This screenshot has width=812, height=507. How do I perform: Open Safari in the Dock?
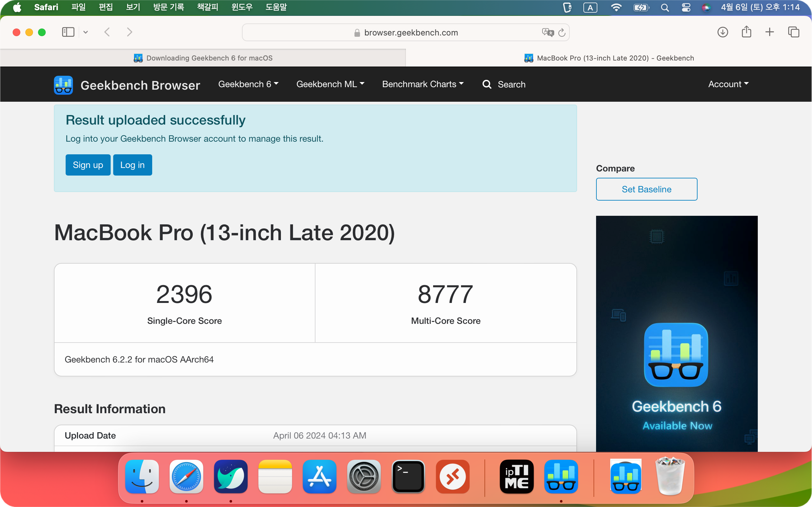point(186,477)
